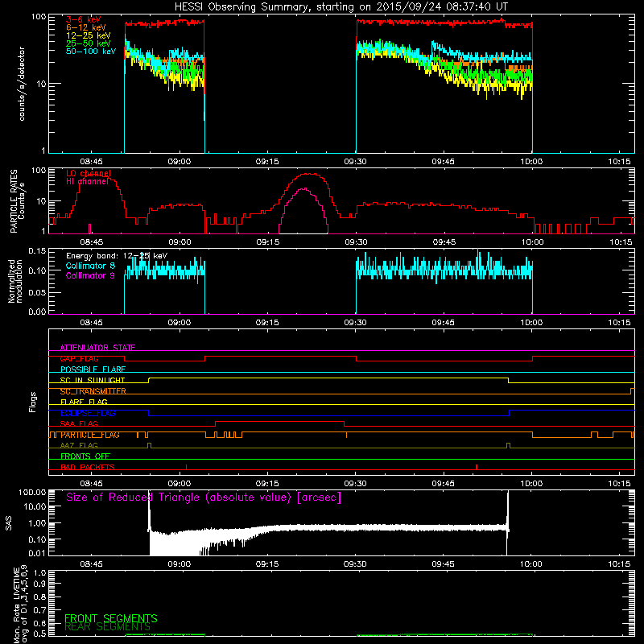Click the 'Mon. Rate LIVETIME' axis label
The image size is (644, 644).
16,605
